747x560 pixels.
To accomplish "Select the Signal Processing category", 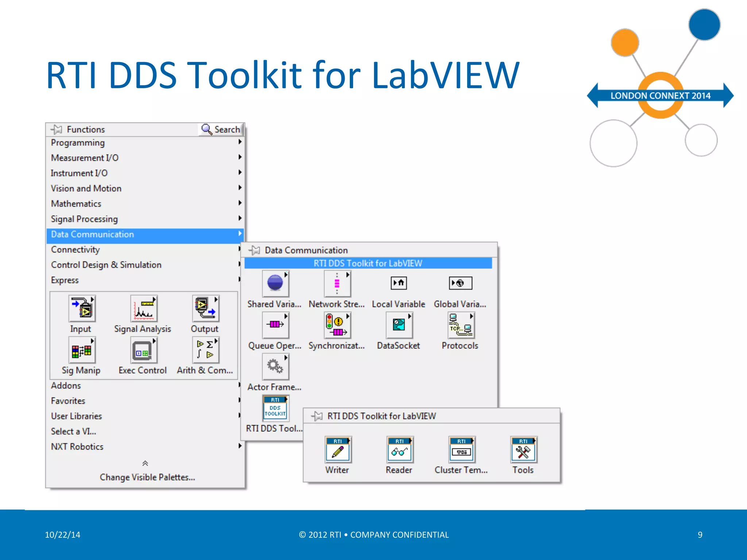I will click(x=145, y=219).
